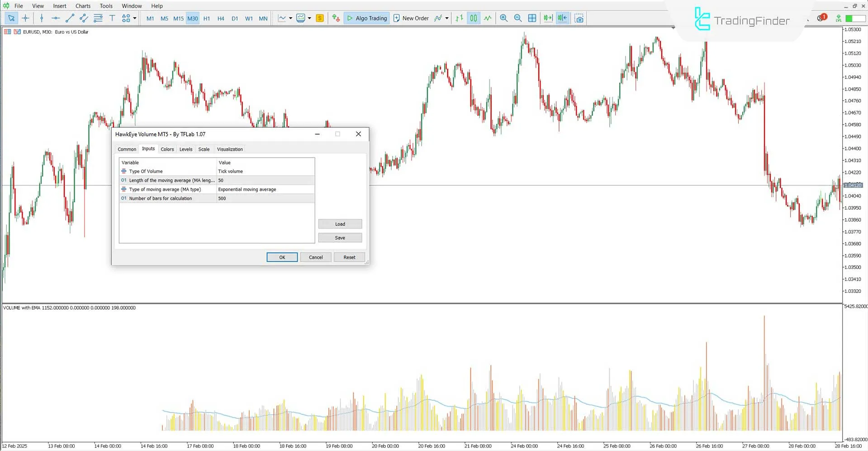Zoom in on the chart

(x=503, y=18)
